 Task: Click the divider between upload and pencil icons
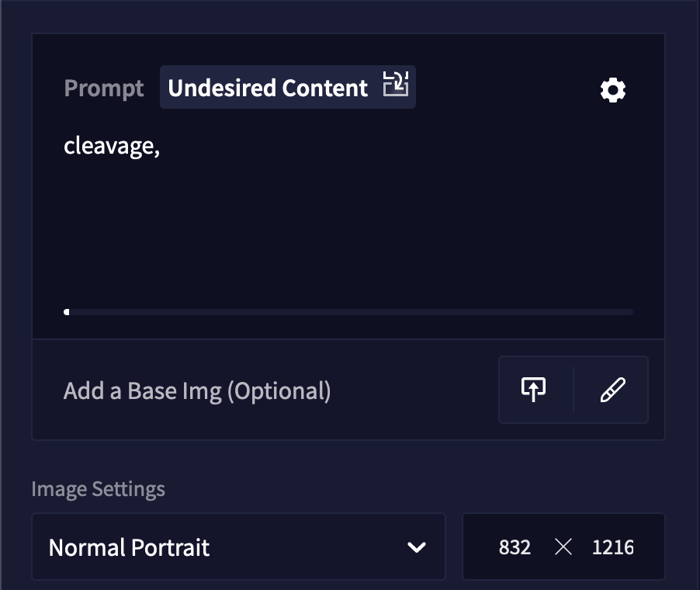coord(574,390)
